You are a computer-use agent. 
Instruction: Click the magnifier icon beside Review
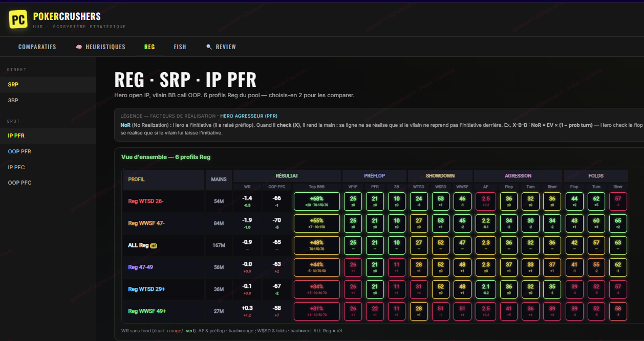[x=209, y=47]
